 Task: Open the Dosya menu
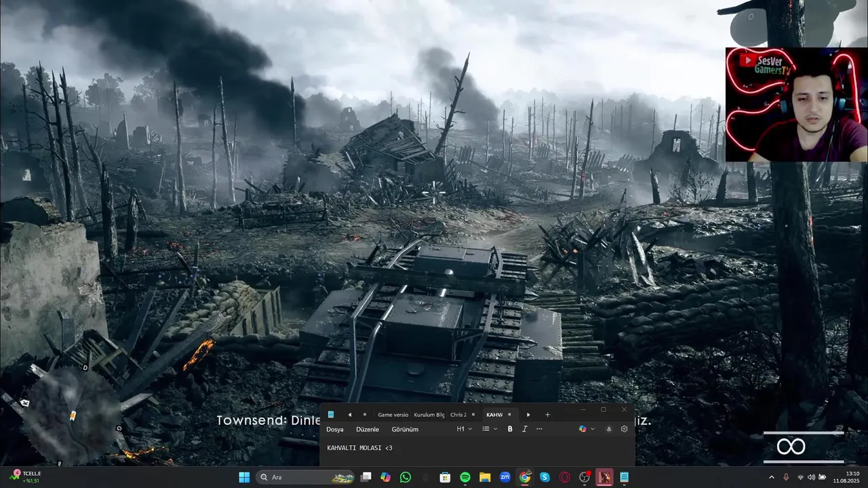click(x=335, y=429)
